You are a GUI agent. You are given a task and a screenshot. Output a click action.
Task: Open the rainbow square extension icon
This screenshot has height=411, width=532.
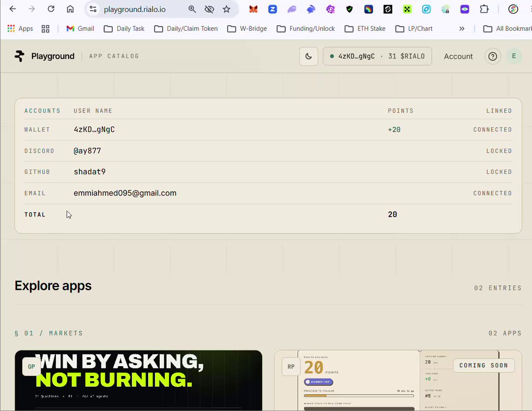(x=368, y=9)
